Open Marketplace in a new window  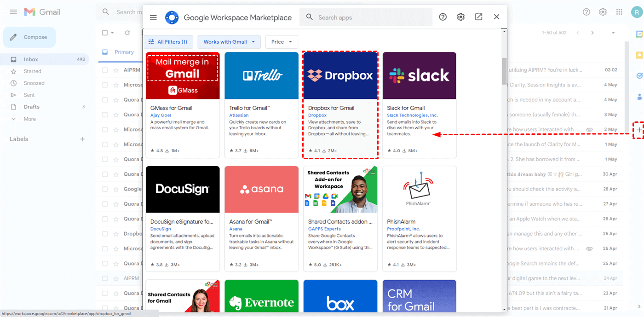pos(478,17)
